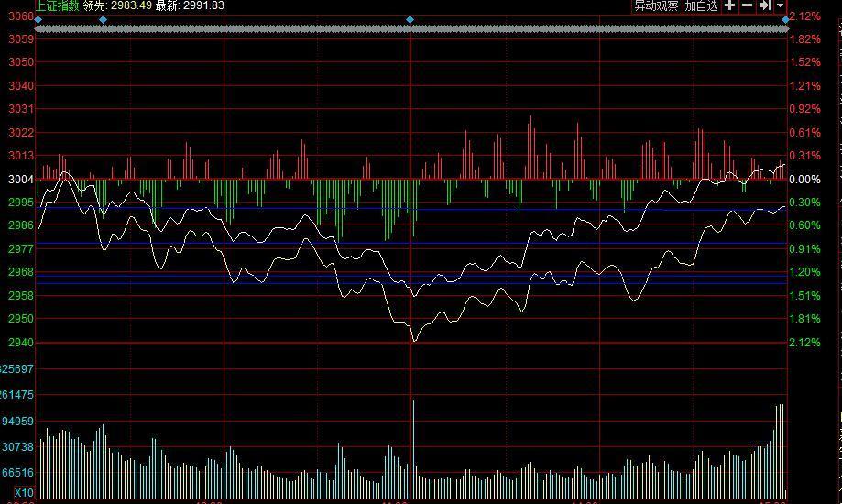Click the 异动观察 button

[x=657, y=5]
